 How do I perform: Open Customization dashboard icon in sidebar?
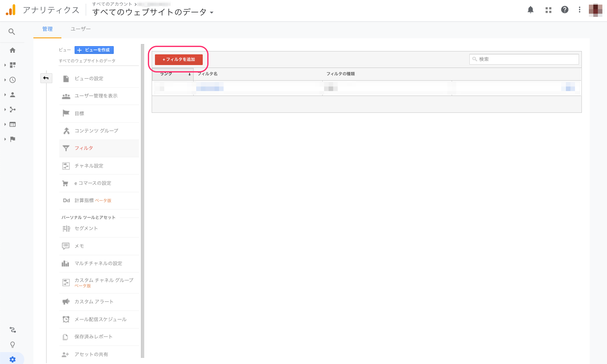[x=12, y=65]
